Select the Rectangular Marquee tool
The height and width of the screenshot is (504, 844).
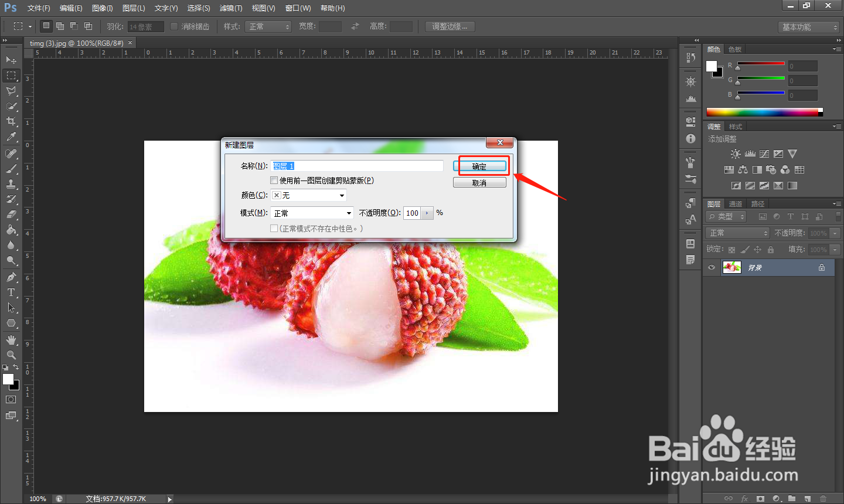pos(11,76)
